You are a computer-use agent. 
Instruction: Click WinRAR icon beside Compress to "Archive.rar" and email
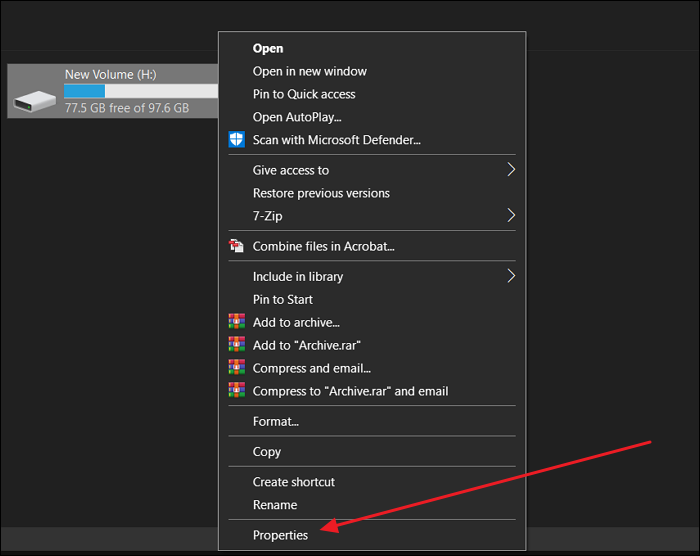pos(236,391)
